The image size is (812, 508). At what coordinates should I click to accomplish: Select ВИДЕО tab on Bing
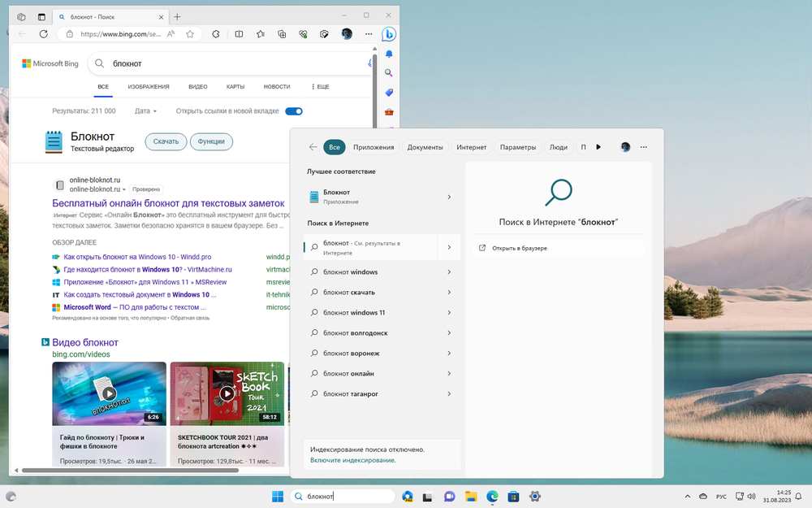(198, 87)
